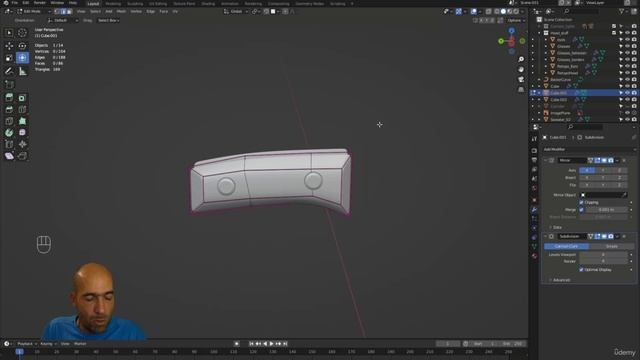Switch to the Modeling workspace tab
The height and width of the screenshot is (360, 640).
click(113, 4)
